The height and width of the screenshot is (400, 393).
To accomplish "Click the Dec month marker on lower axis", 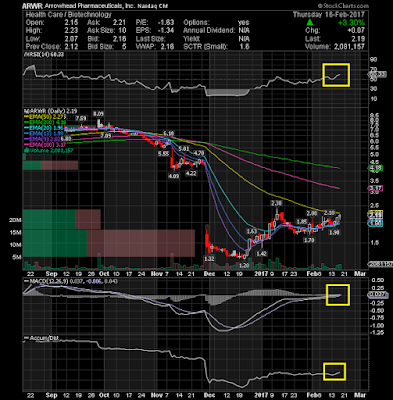I will [209, 395].
